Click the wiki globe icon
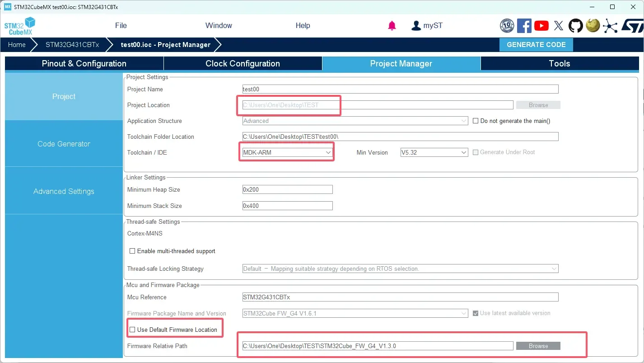 pyautogui.click(x=593, y=26)
